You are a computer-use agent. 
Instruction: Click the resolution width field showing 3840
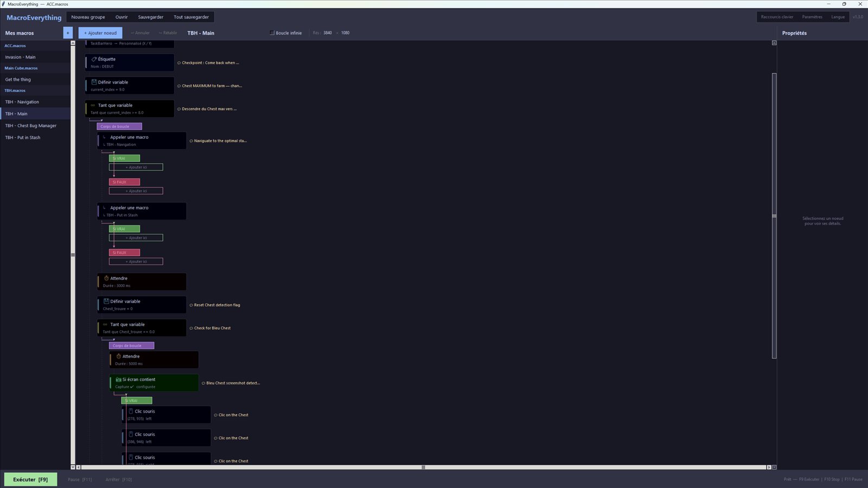pyautogui.click(x=328, y=33)
